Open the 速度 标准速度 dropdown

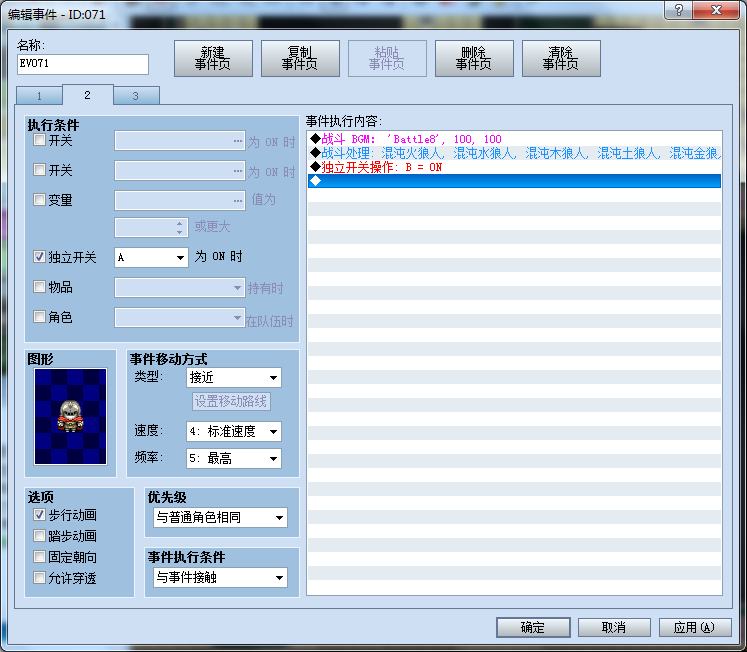(x=233, y=431)
